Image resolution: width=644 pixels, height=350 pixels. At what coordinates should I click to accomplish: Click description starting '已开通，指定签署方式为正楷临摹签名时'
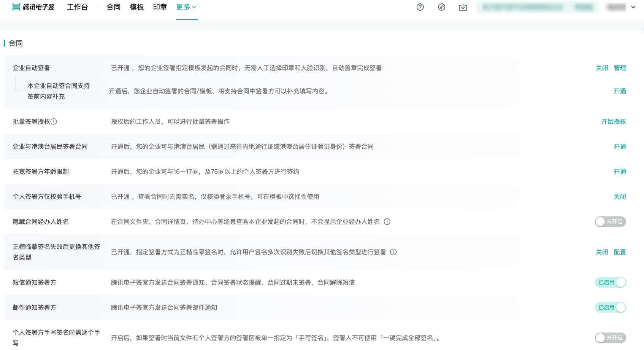pos(249,252)
